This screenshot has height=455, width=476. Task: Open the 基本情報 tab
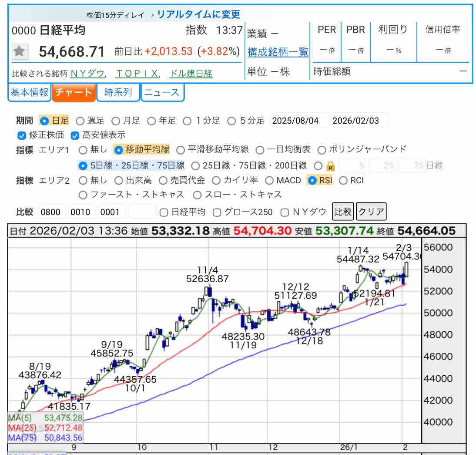pos(29,92)
